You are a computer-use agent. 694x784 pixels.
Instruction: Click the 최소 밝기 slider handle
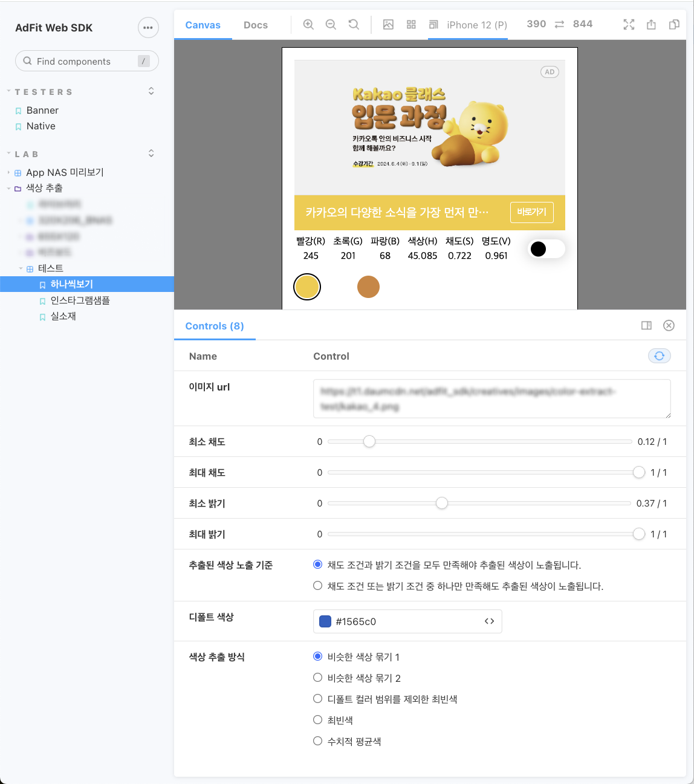(x=442, y=504)
